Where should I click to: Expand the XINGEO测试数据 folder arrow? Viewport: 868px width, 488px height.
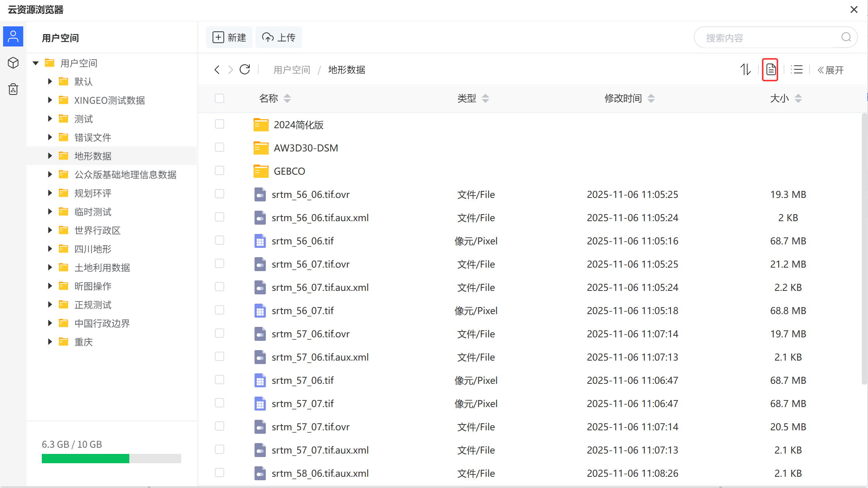pyautogui.click(x=50, y=100)
